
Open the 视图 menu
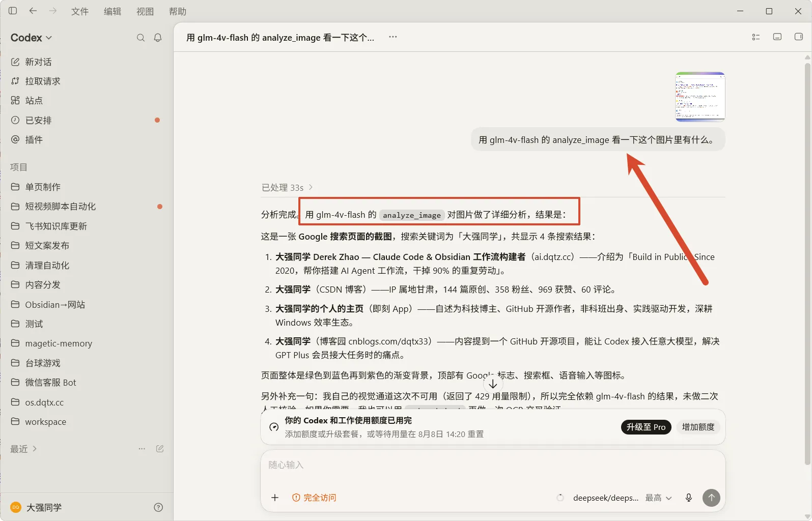pyautogui.click(x=145, y=11)
